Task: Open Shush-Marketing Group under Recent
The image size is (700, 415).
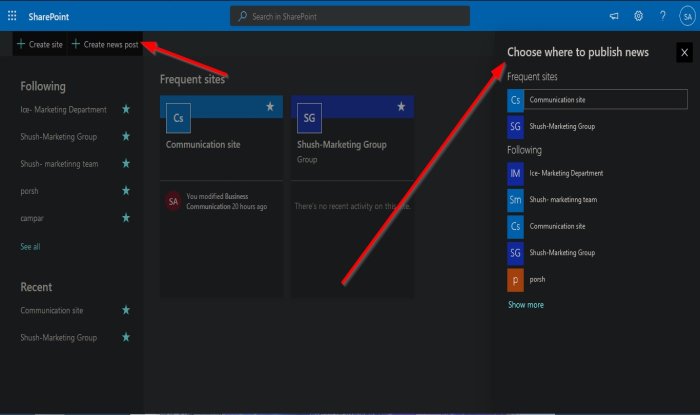Action: point(58,337)
